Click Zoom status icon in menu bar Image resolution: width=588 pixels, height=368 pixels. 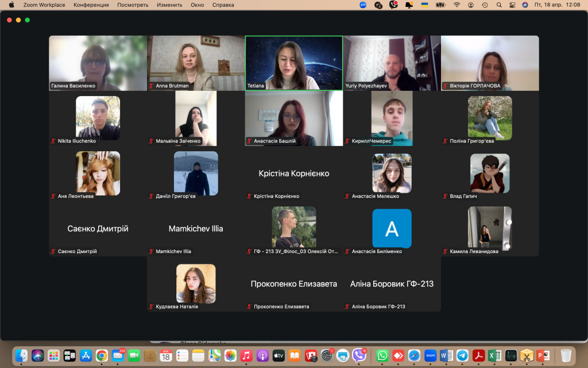point(363,5)
